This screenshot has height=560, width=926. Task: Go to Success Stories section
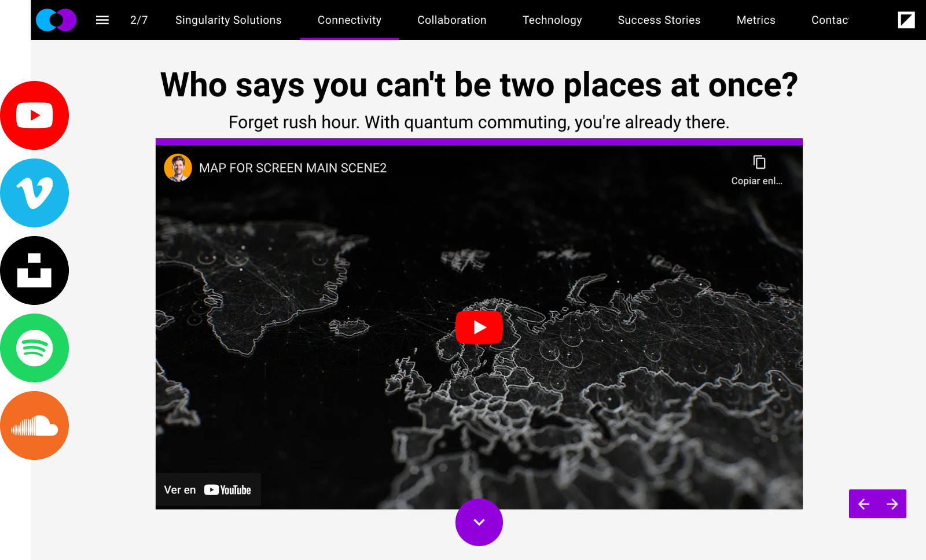(659, 20)
